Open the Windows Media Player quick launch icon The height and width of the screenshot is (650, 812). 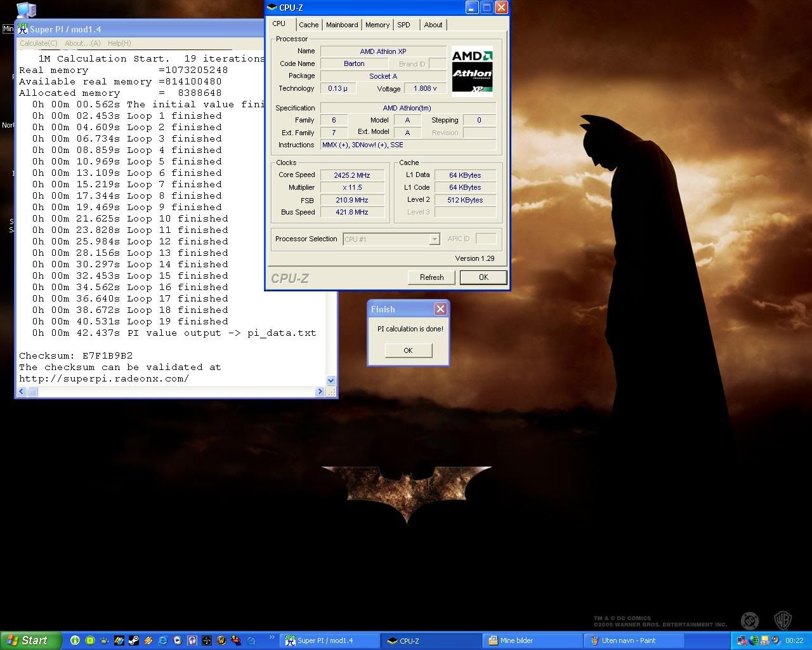click(x=178, y=640)
